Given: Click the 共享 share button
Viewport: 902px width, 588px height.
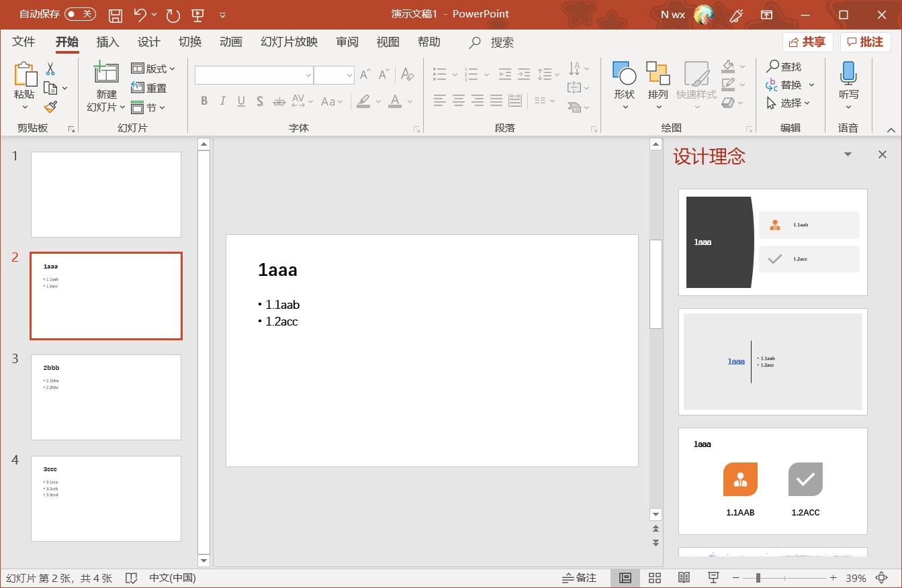Looking at the screenshot, I should (x=807, y=42).
